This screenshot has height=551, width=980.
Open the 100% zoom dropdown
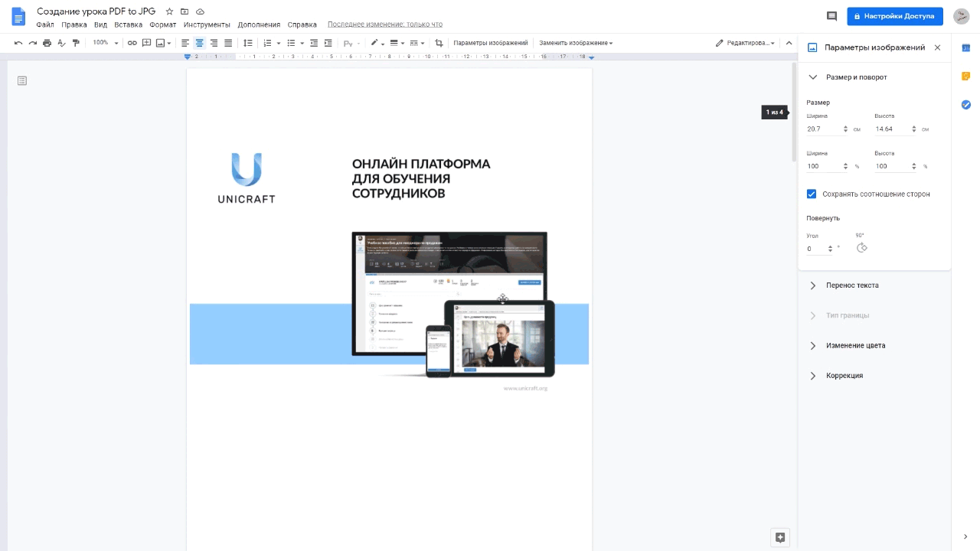(105, 43)
